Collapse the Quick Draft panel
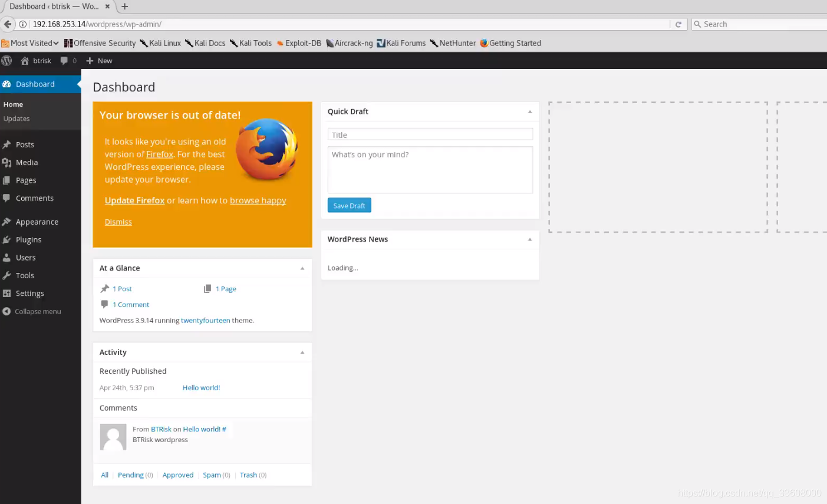 [530, 111]
